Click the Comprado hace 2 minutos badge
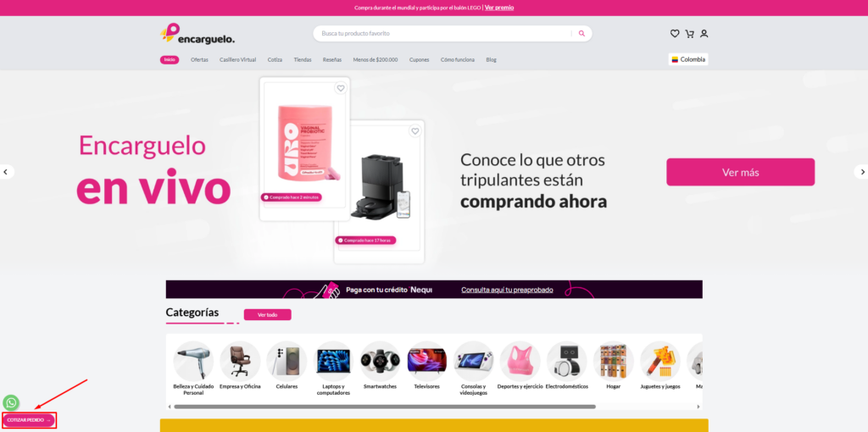 [292, 197]
